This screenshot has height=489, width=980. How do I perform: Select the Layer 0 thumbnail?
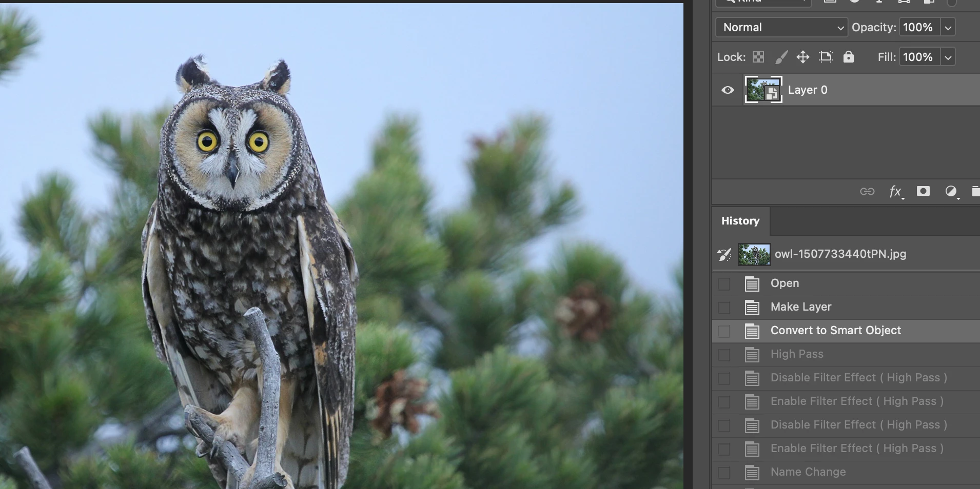coord(763,90)
